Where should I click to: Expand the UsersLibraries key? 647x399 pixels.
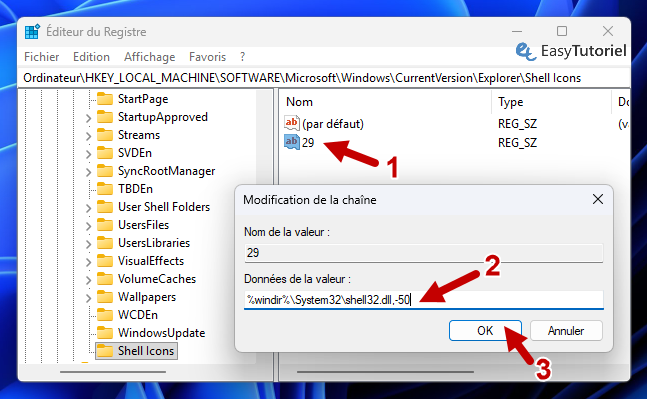click(88, 244)
